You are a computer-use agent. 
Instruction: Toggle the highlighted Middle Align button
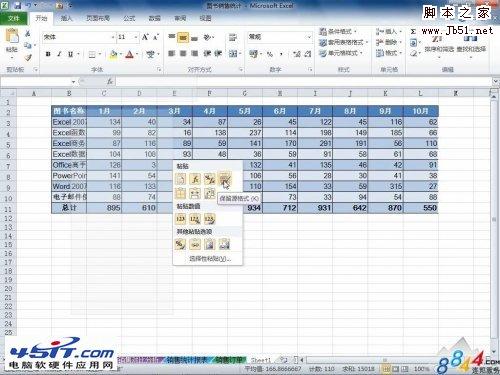(x=183, y=37)
